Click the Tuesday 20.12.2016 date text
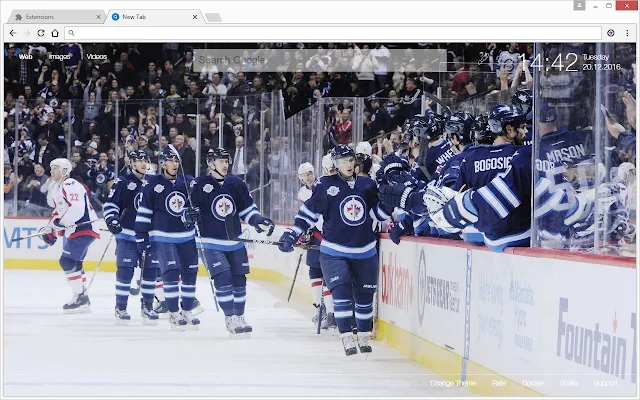 click(601, 62)
